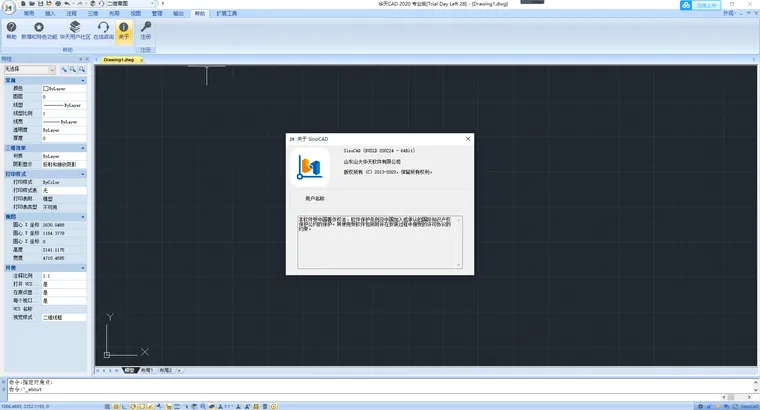Click Undo arrow in quick access toolbar

pos(67,3)
